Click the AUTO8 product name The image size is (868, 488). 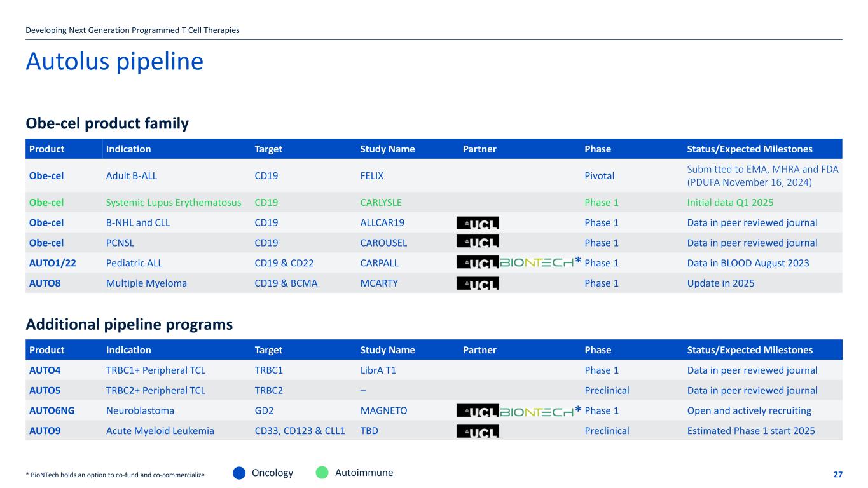tap(45, 283)
